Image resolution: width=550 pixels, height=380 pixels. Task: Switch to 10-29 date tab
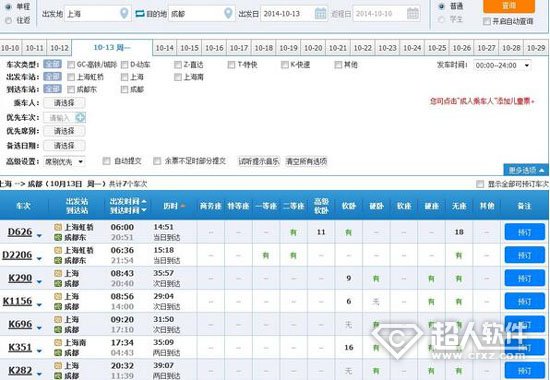click(x=536, y=48)
